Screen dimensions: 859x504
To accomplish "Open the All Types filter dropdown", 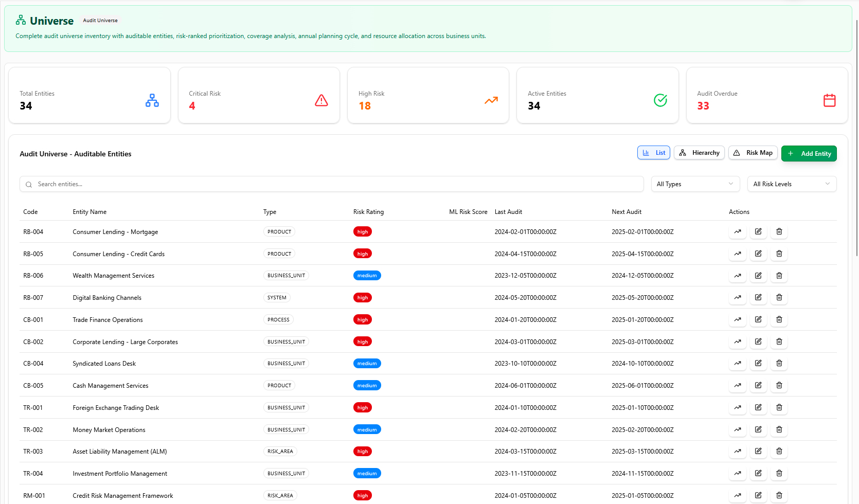I will point(694,184).
